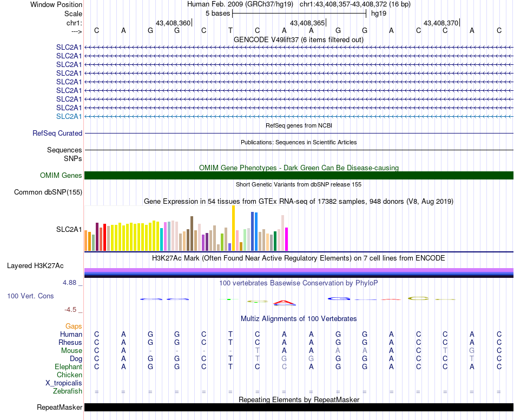Open RepeatMasker track label
The image size is (514, 420).
tap(60, 407)
